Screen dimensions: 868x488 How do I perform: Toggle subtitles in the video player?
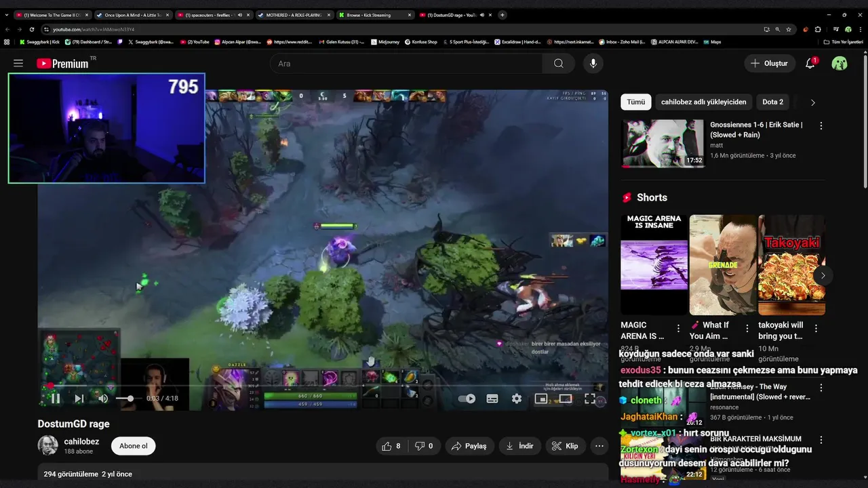coord(492,399)
